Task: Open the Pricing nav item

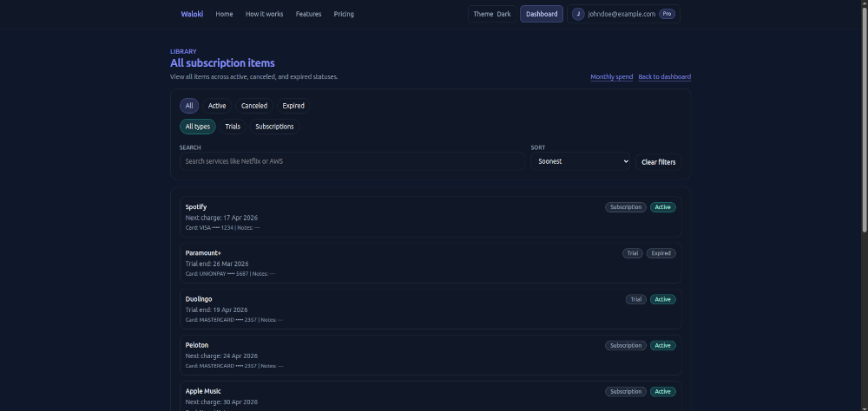Action: click(x=344, y=14)
